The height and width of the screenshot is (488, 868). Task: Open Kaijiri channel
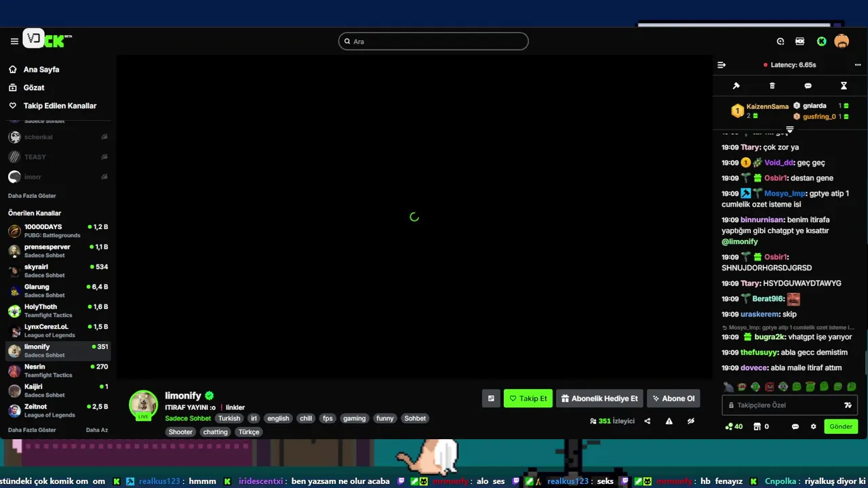pyautogui.click(x=58, y=390)
